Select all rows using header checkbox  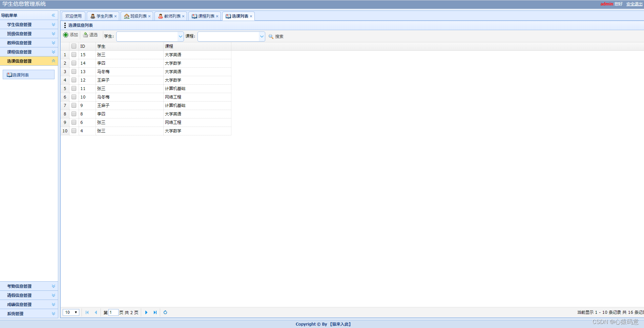coord(74,46)
